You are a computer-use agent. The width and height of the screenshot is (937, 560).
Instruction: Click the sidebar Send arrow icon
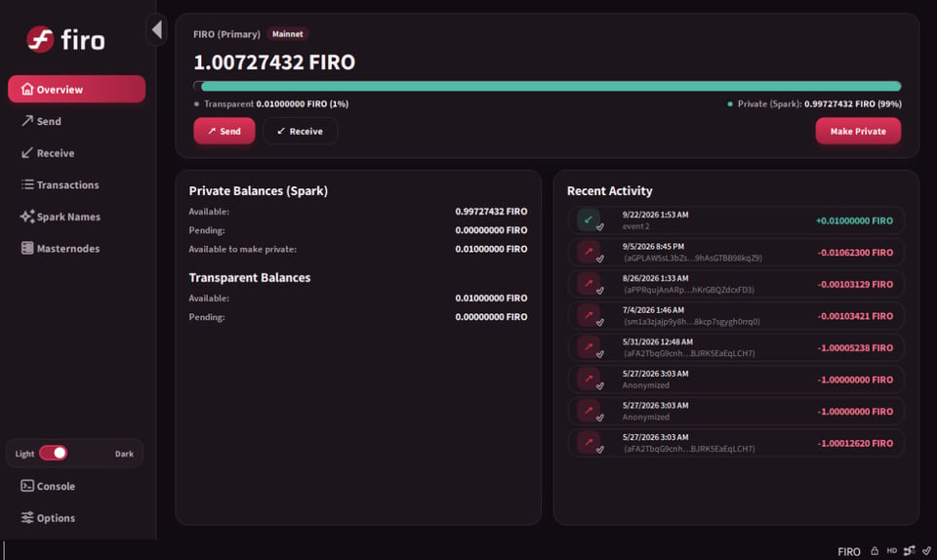tap(27, 121)
